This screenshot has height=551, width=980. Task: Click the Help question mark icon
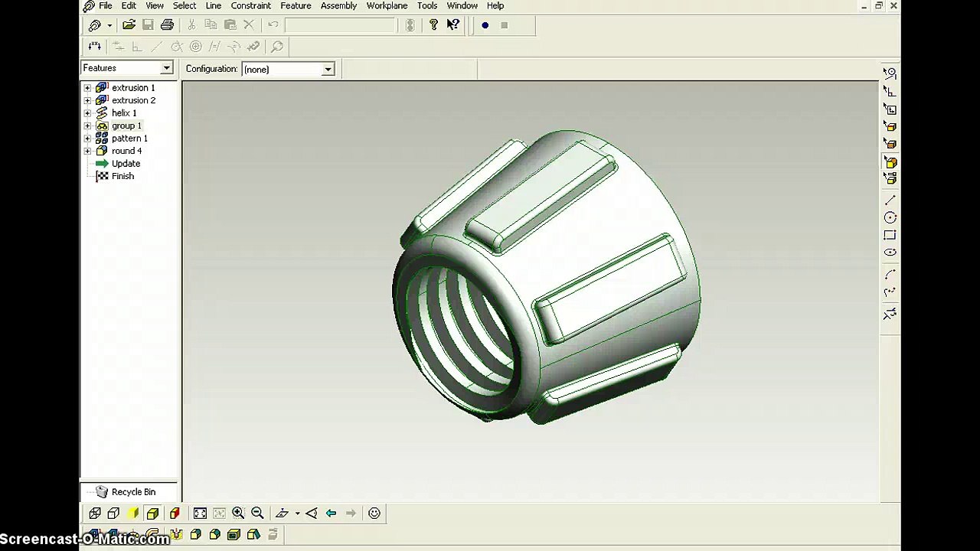pos(433,25)
